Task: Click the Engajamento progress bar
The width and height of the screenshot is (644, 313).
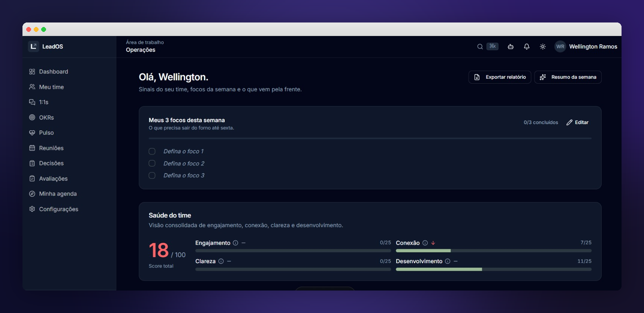Action: [x=293, y=251]
